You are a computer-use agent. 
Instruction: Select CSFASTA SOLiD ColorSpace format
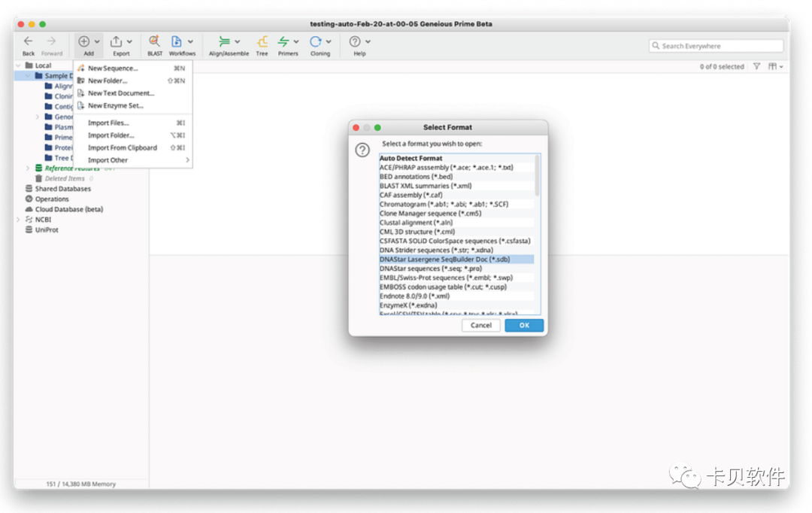coord(456,241)
